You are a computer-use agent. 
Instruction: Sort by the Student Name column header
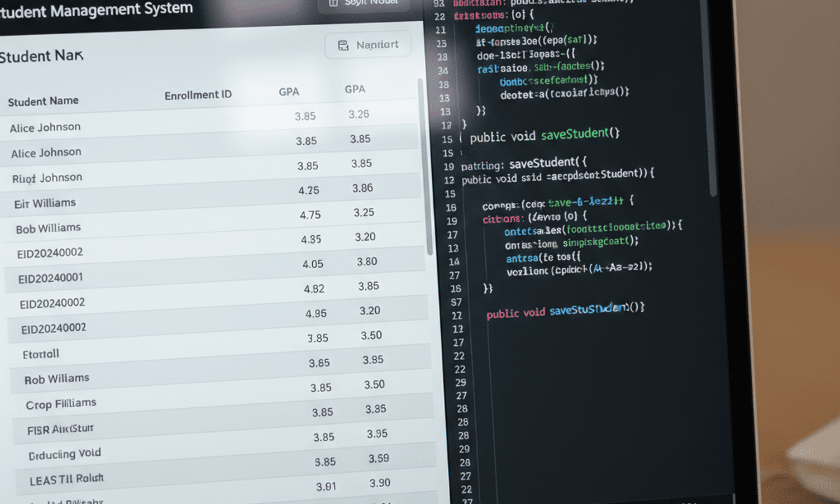[x=43, y=101]
